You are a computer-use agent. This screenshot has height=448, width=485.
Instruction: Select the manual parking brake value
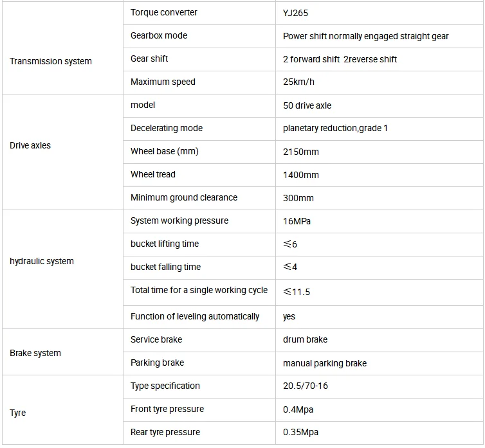[x=324, y=363]
